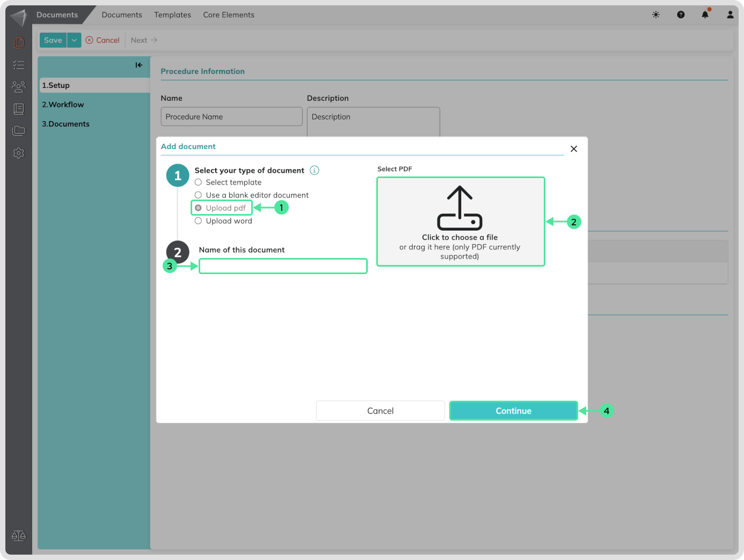The height and width of the screenshot is (560, 744).
Task: Collapse the steps side panel
Action: (x=138, y=65)
